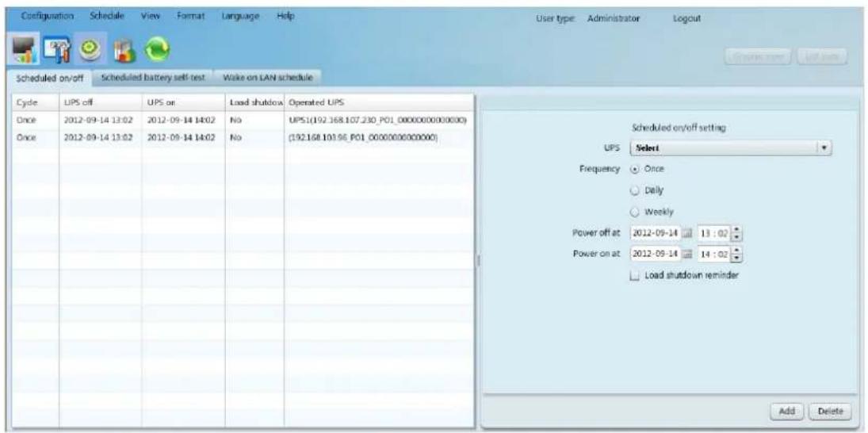The height and width of the screenshot is (433, 868).
Task: Click the splitter handle between panels
Action: pos(478,260)
